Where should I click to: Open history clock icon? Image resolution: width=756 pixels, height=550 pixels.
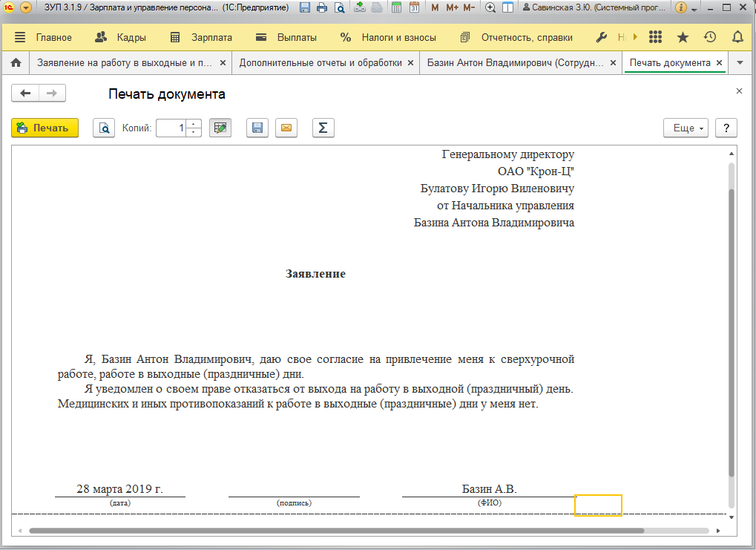710,37
